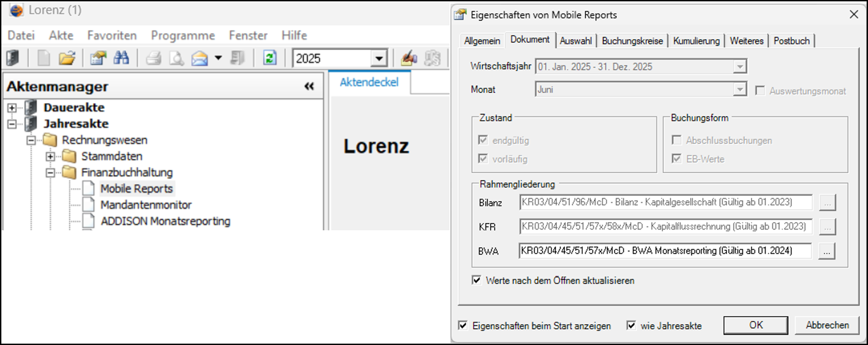Image resolution: width=868 pixels, height=345 pixels.
Task: Collapse the Rechnungswesen folder node
Action: 31,140
